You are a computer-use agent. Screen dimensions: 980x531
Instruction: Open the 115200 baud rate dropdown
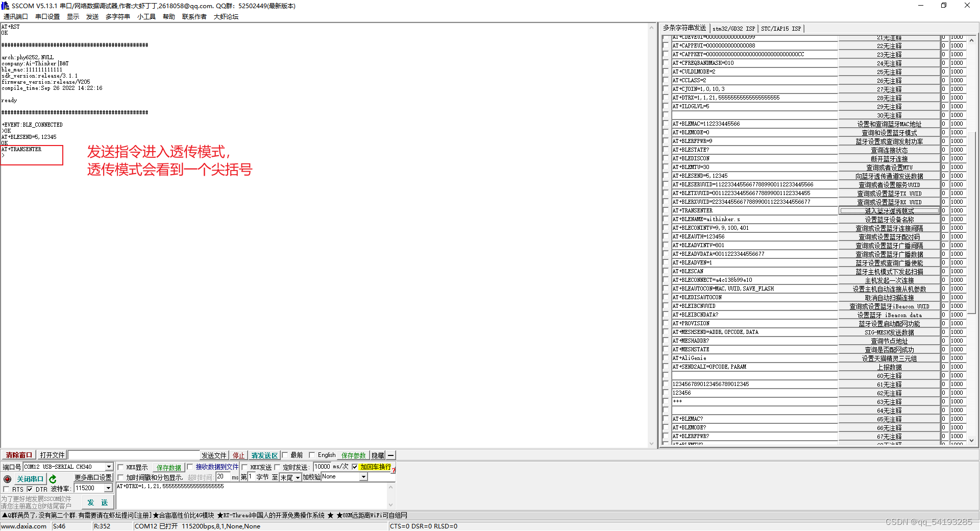pyautogui.click(x=108, y=488)
